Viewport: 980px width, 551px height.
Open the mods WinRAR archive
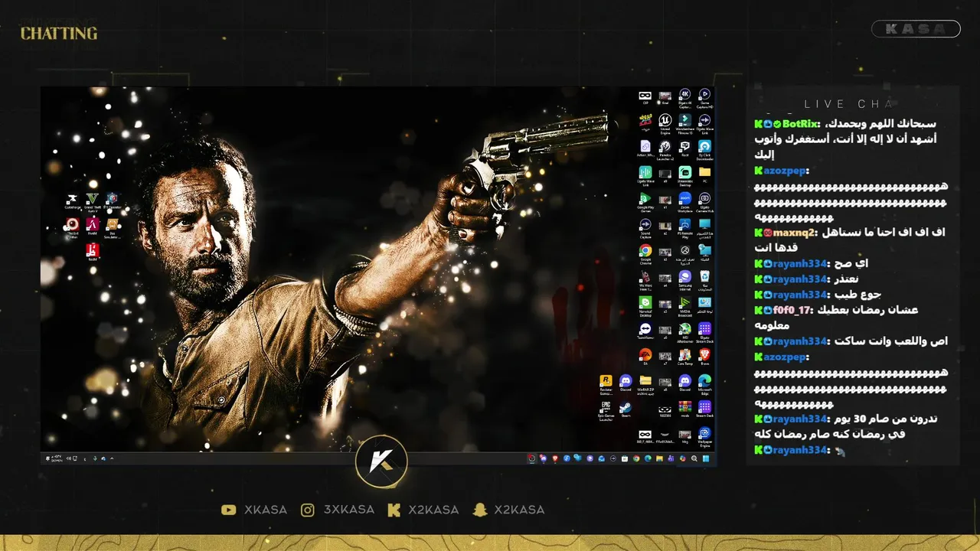coord(685,407)
